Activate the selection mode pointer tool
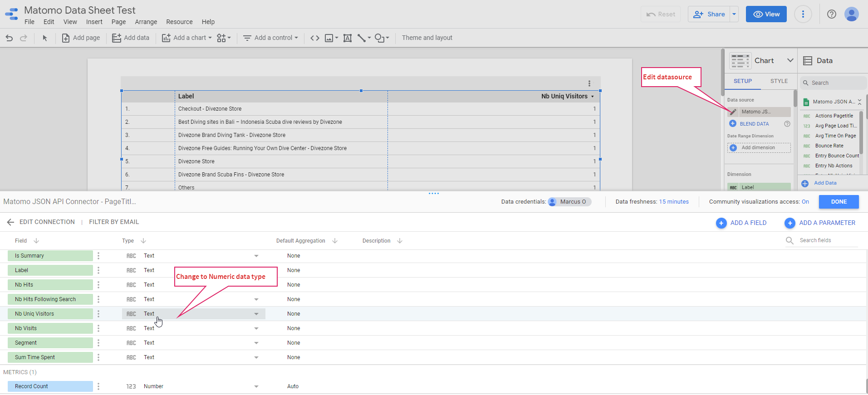868x395 pixels. click(45, 38)
